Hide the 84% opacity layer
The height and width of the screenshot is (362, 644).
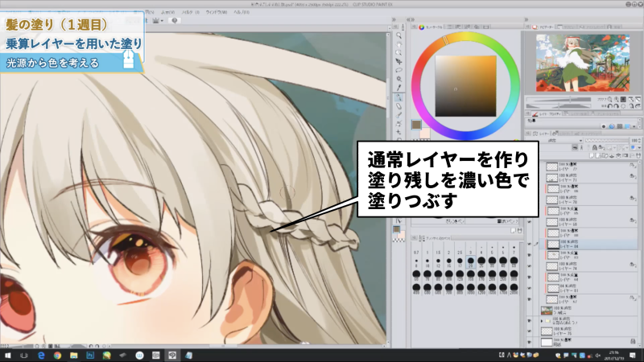coord(530,288)
